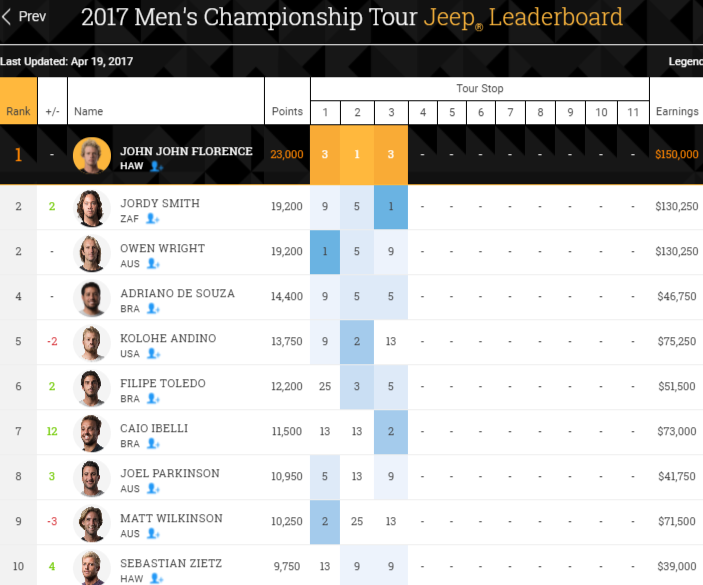703x585 pixels.
Task: Select Tour Stop 1 column header
Action: click(325, 112)
